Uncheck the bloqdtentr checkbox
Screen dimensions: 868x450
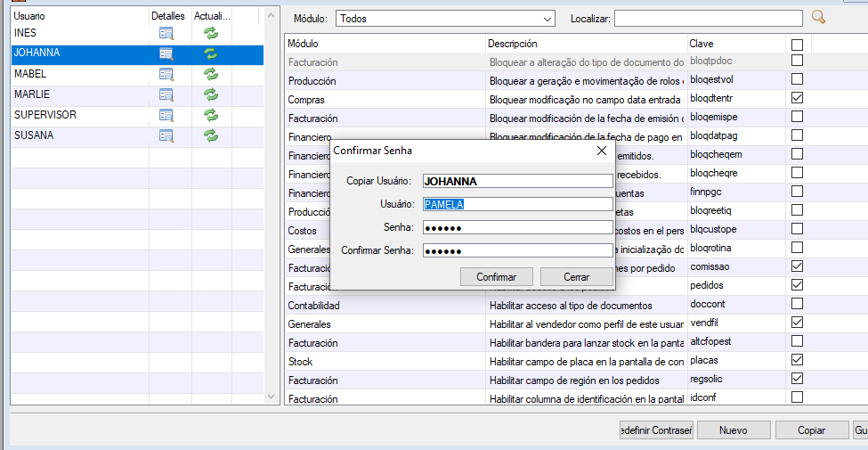(x=797, y=98)
